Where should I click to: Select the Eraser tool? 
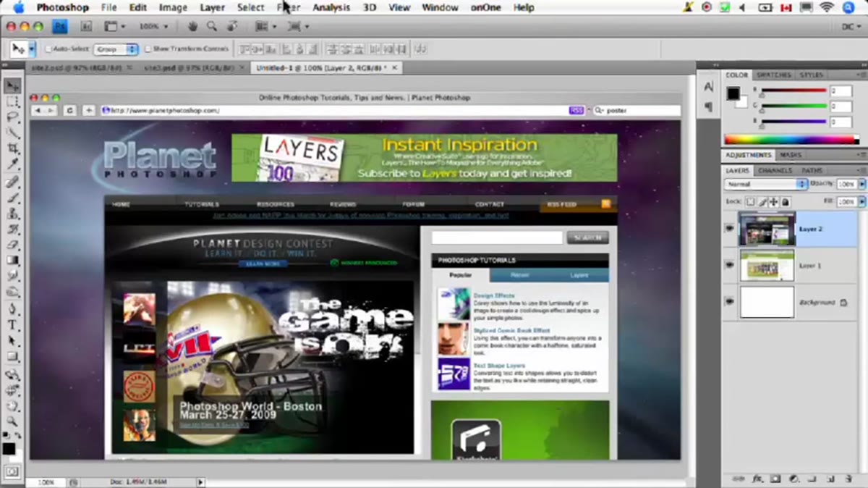tap(12, 245)
